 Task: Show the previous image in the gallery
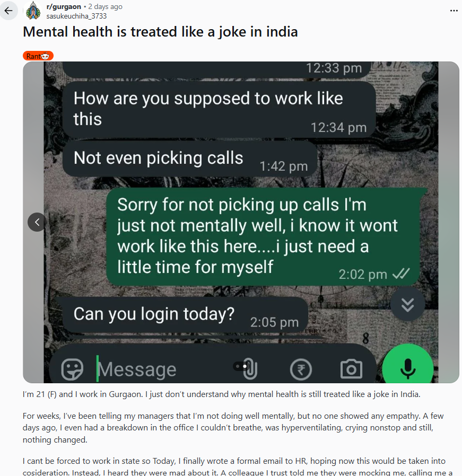point(37,222)
